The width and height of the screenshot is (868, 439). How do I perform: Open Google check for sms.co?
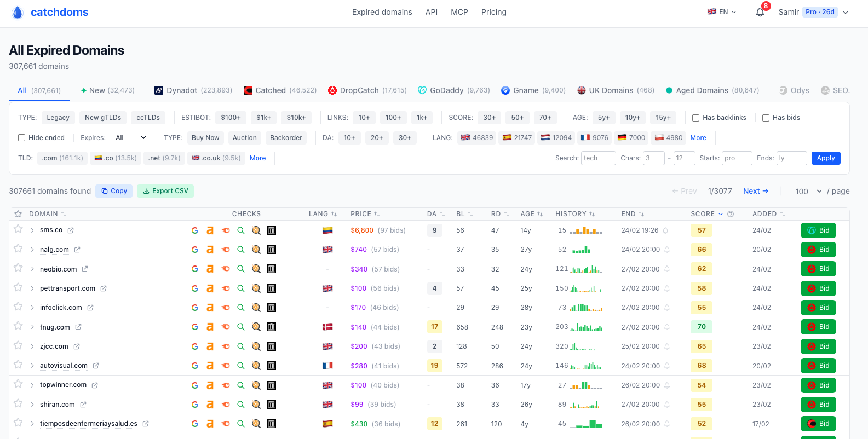point(194,230)
